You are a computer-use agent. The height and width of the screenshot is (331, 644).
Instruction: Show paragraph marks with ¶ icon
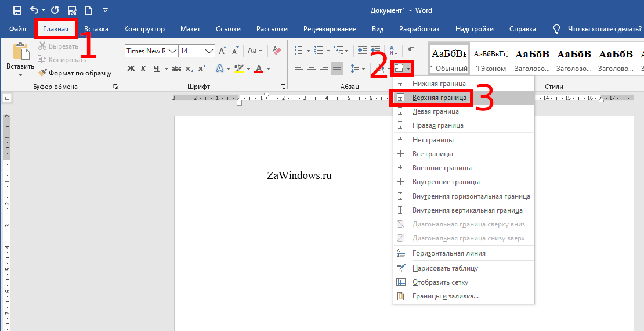tap(411, 51)
